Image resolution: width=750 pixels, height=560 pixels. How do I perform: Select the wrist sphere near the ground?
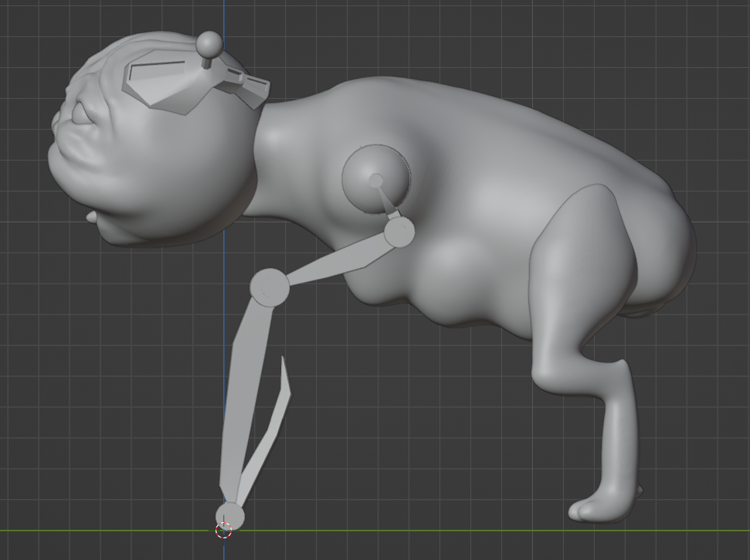point(230,515)
